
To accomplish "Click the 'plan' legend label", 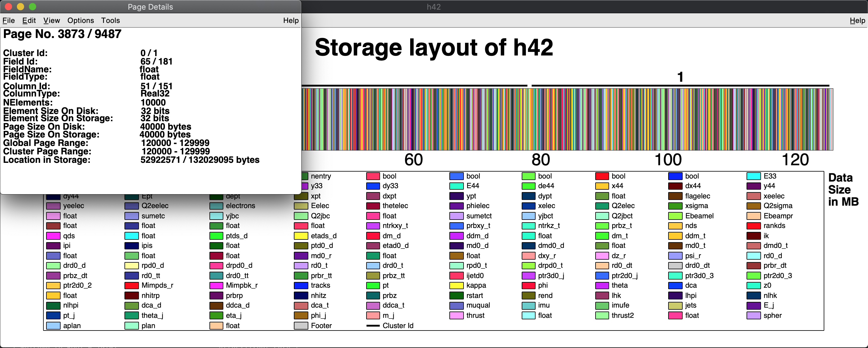I will (148, 326).
